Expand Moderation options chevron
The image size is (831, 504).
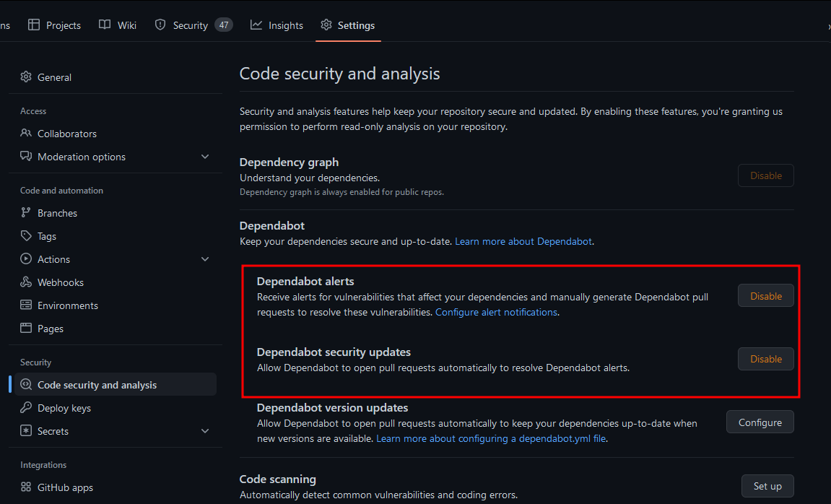tap(205, 157)
